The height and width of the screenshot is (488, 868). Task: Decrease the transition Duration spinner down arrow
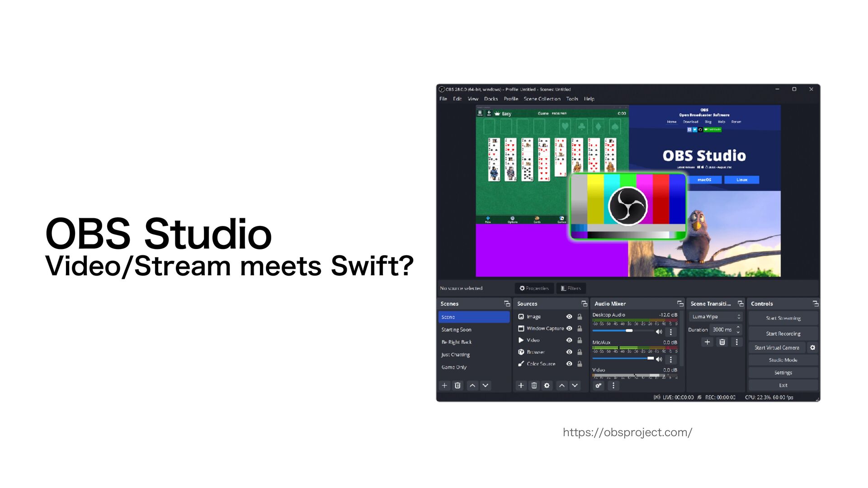[738, 332]
